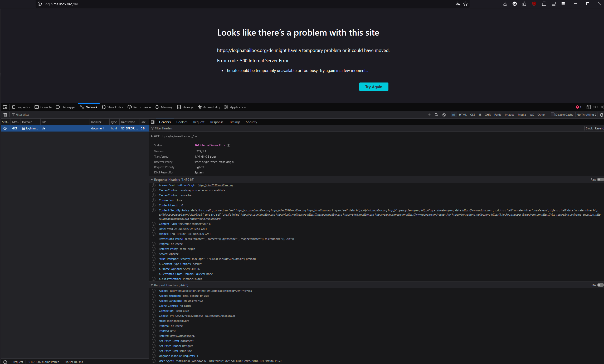
Task: Bookmark this page with the star icon
Action: point(465,4)
